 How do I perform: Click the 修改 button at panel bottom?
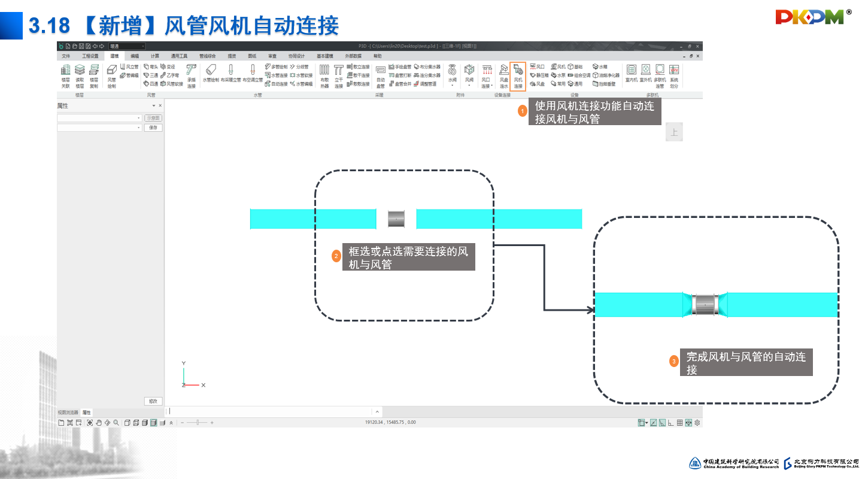[153, 401]
